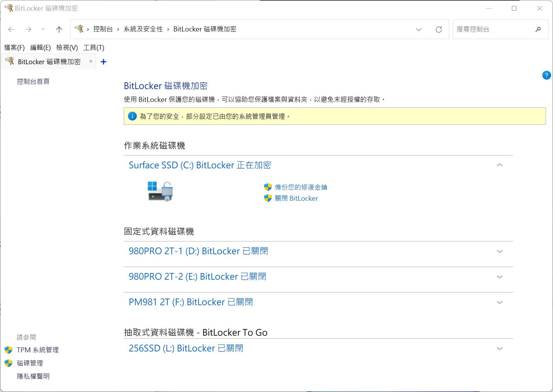Click 備份您的修復金鑰 link
The width and height of the screenshot is (553, 392).
click(301, 187)
